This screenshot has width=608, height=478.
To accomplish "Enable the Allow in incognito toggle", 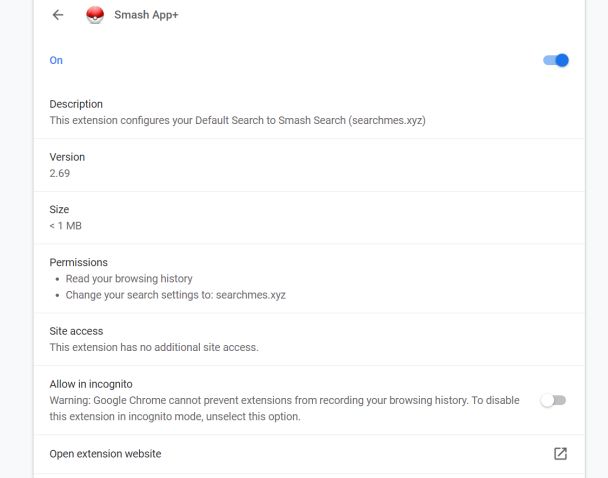I will tap(552, 400).
